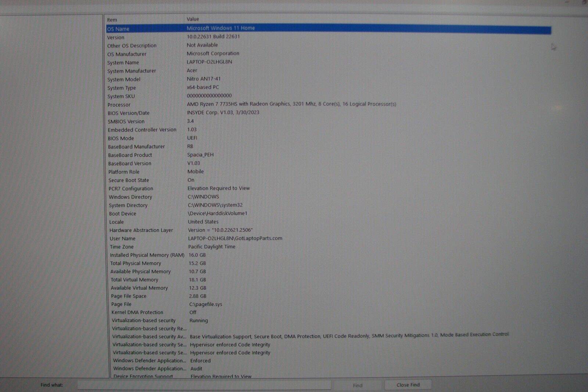Select the Hardware Abstraction Layer row

pyautogui.click(x=141, y=230)
